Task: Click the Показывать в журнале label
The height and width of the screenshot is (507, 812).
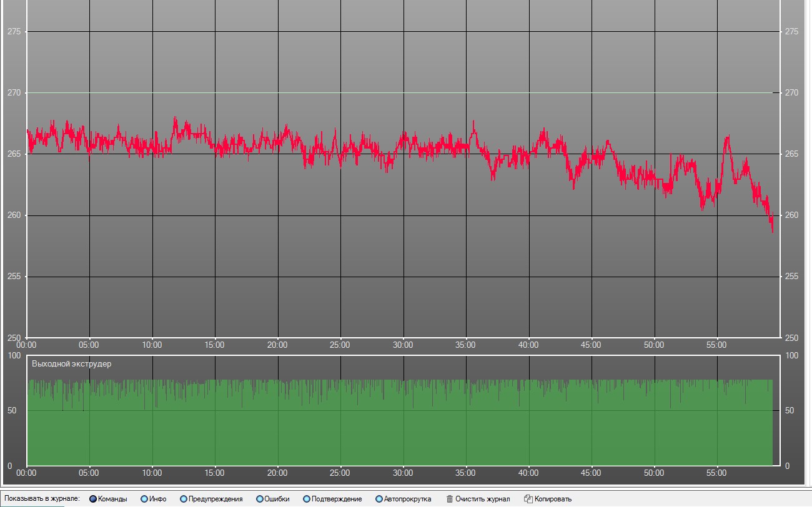Action: coord(42,499)
